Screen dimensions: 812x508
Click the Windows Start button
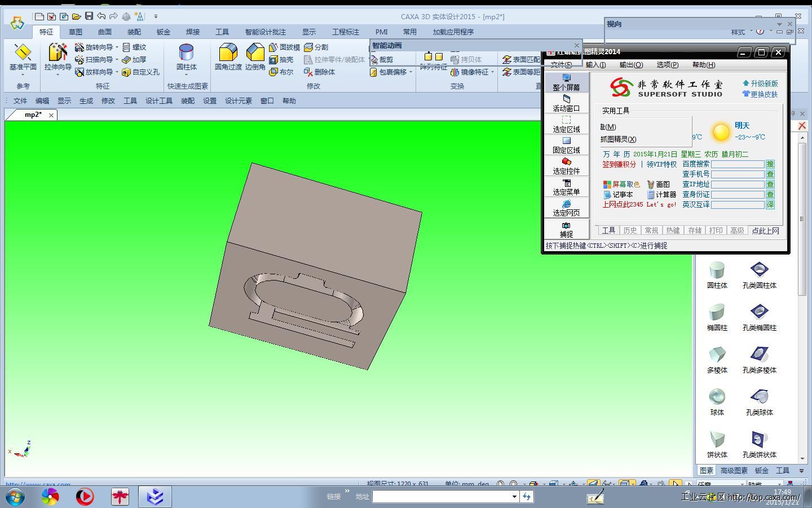pyautogui.click(x=15, y=497)
